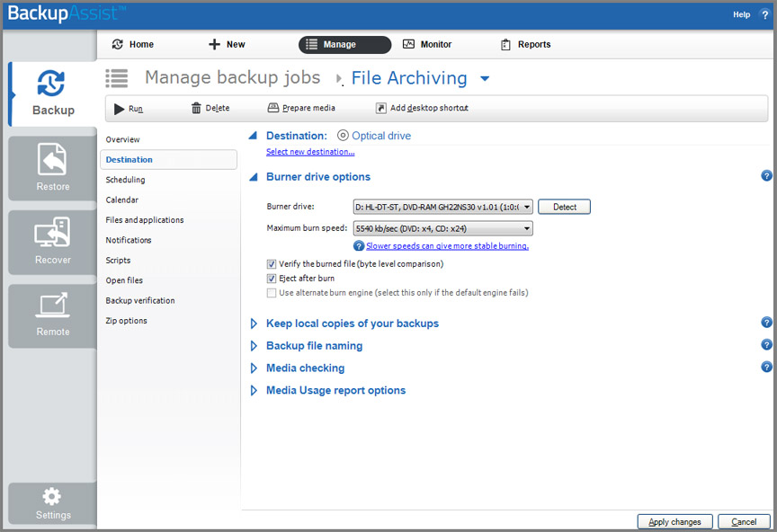Open the File Archiving job dropdown arrow
777x532 pixels.
[485, 78]
